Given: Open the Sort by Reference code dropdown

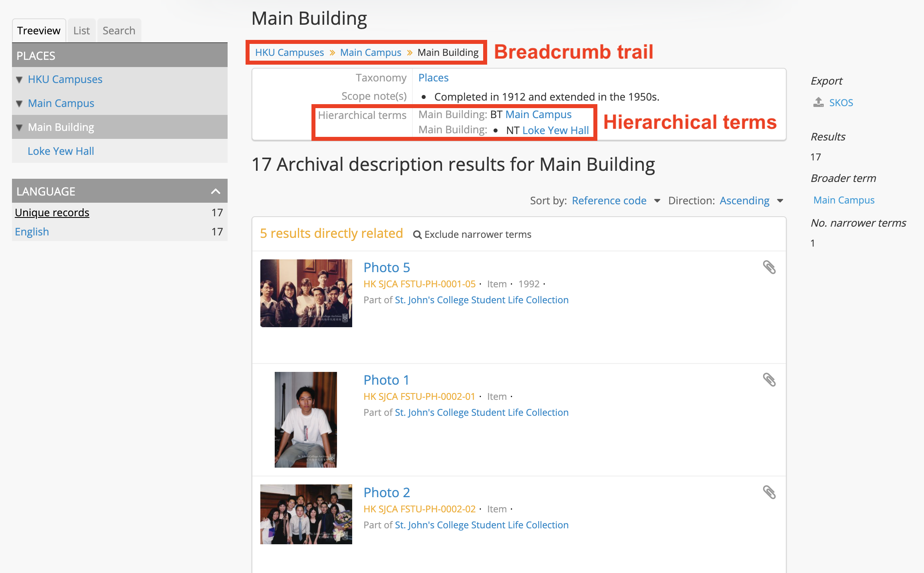Looking at the screenshot, I should click(x=609, y=201).
